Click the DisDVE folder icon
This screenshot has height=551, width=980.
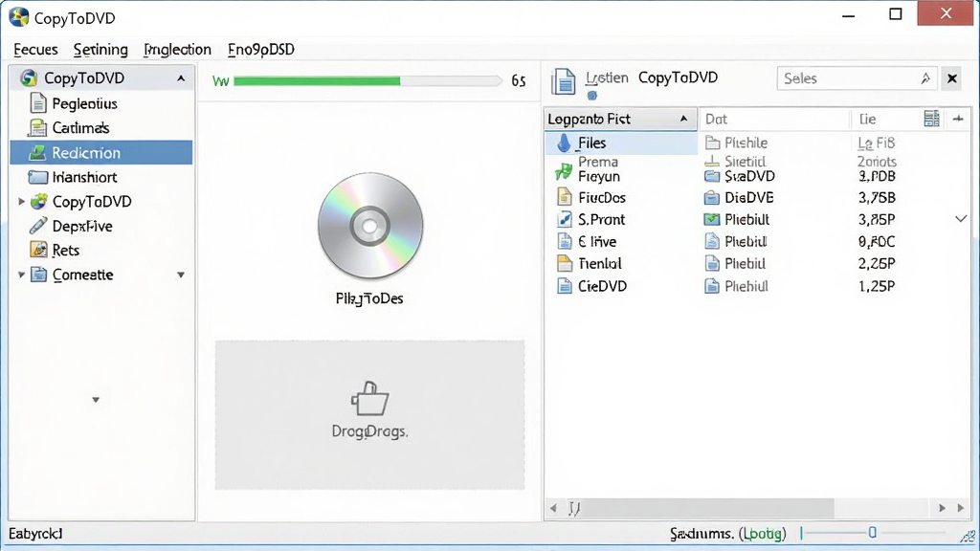click(712, 198)
